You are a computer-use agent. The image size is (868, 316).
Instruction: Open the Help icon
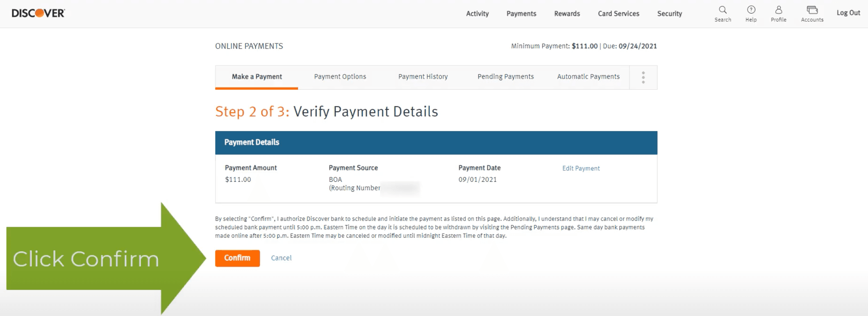pos(751,14)
